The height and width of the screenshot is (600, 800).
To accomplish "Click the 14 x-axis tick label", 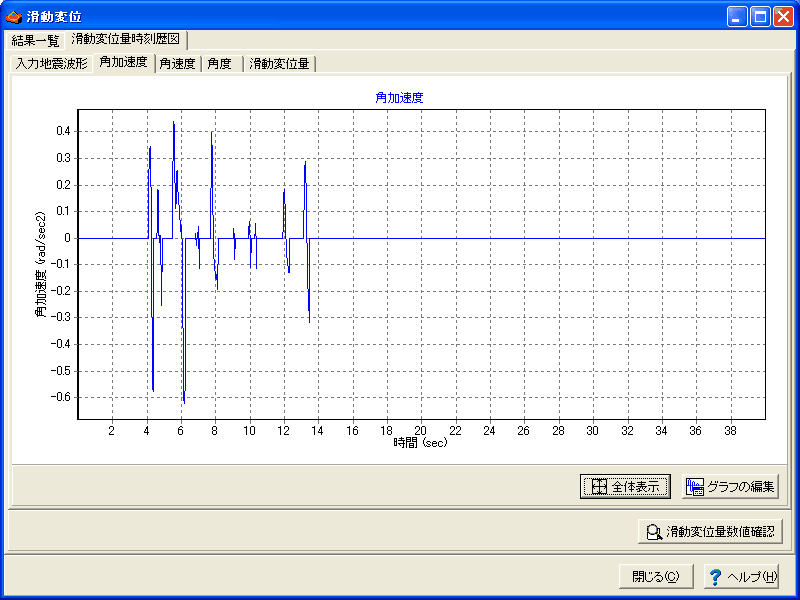I will click(x=317, y=431).
